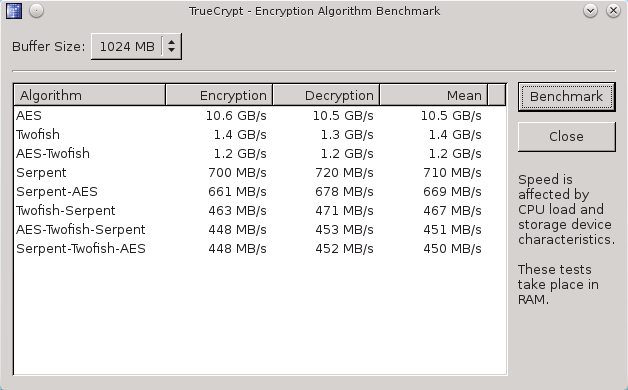
Task: Select the Twofish-Serpent row
Action: coord(260,211)
